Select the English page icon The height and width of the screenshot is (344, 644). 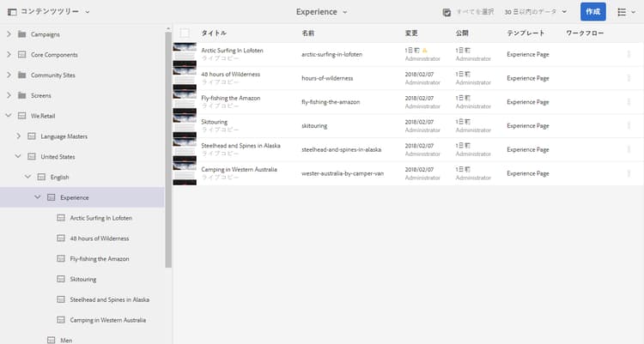pyautogui.click(x=41, y=177)
